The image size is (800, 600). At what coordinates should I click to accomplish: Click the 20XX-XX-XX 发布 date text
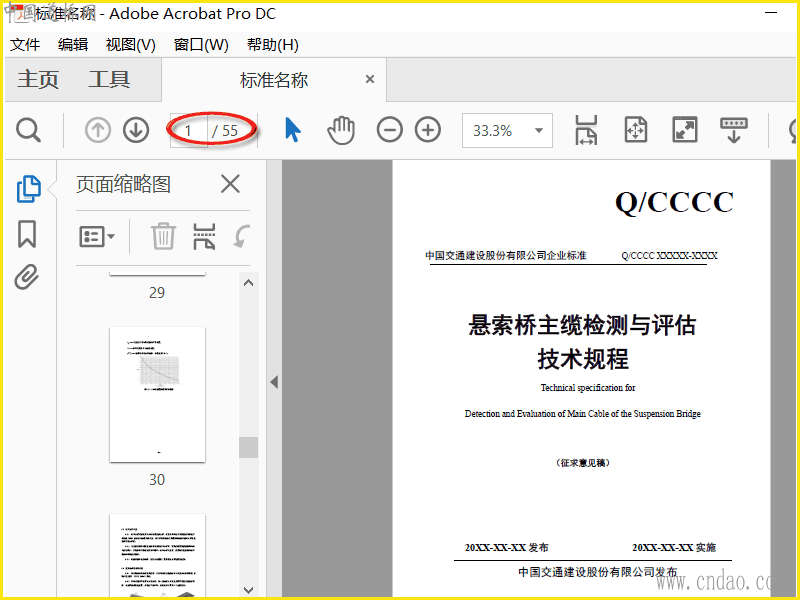click(506, 547)
